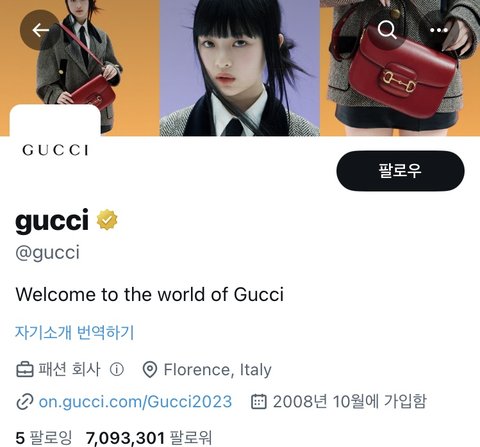
Task: Follow gucci with the 팔로우 button
Action: coord(400,171)
